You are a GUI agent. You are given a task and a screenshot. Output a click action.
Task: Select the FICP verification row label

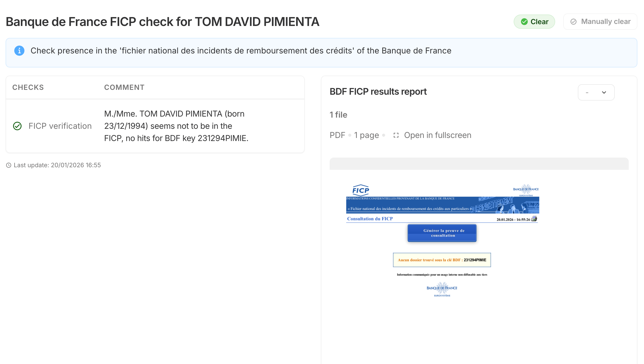click(x=60, y=126)
